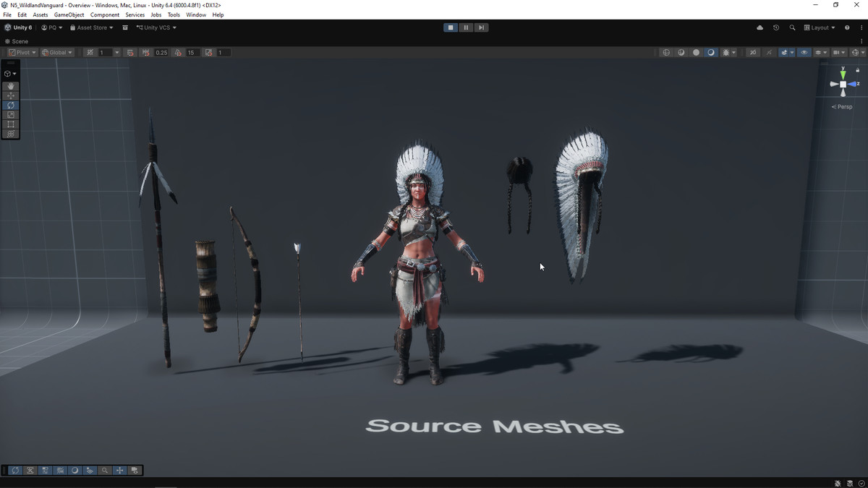Open the Undo History icon

pos(776,27)
